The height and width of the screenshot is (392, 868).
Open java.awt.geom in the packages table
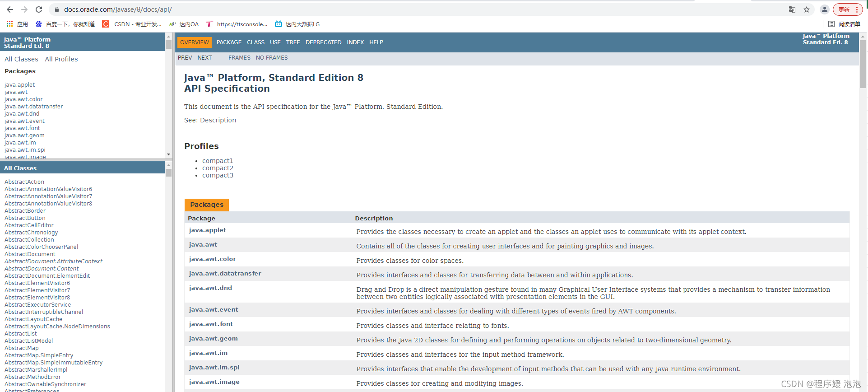tap(213, 338)
